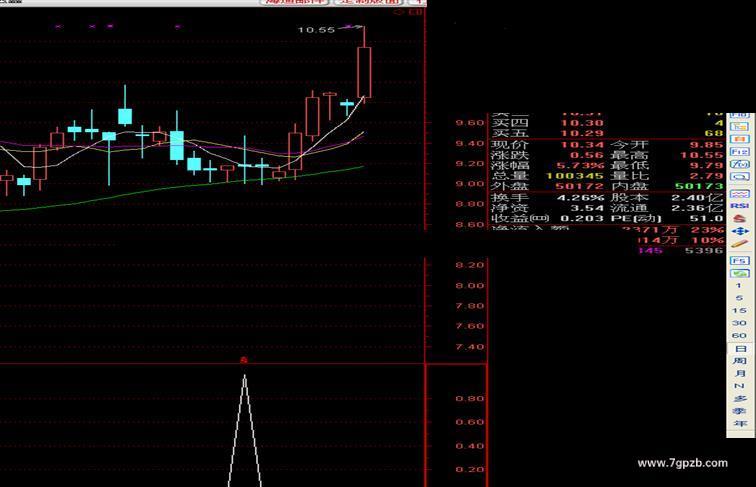Select the weekly 周 period
Screen dimensions: 756x487
(x=740, y=361)
